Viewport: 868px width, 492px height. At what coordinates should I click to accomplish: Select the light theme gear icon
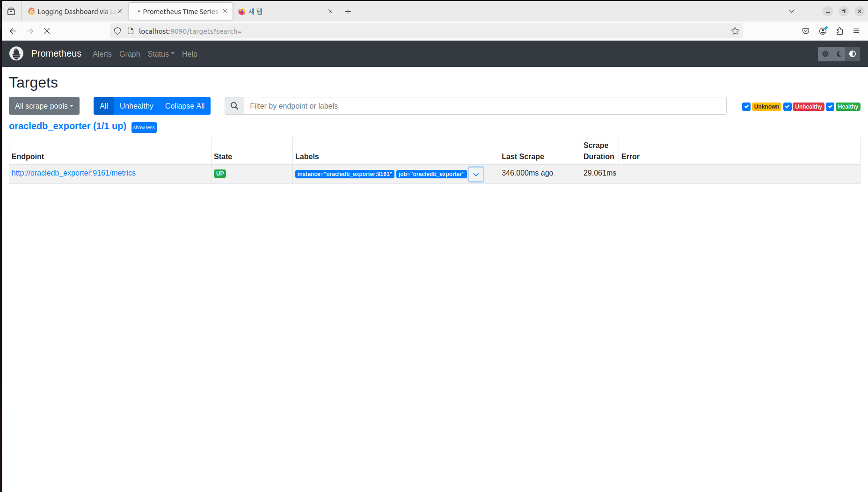[x=825, y=54]
